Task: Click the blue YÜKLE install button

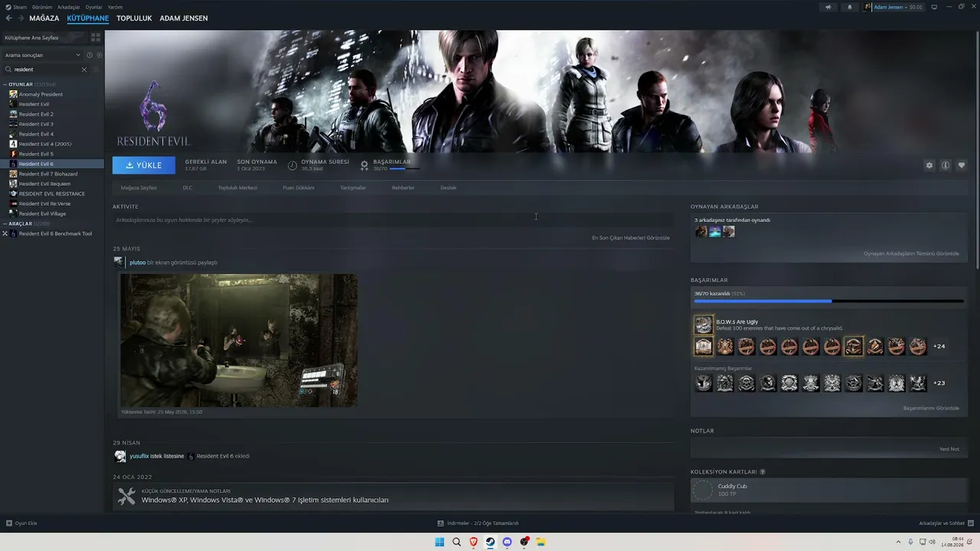Action: point(144,165)
